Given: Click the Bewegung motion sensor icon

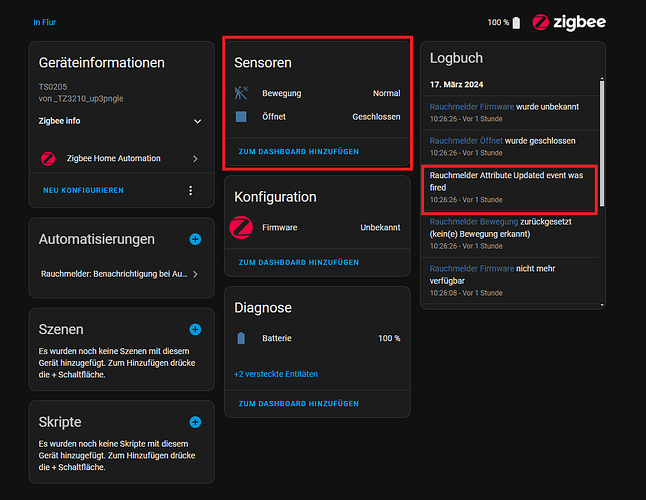Looking at the screenshot, I should pos(241,93).
